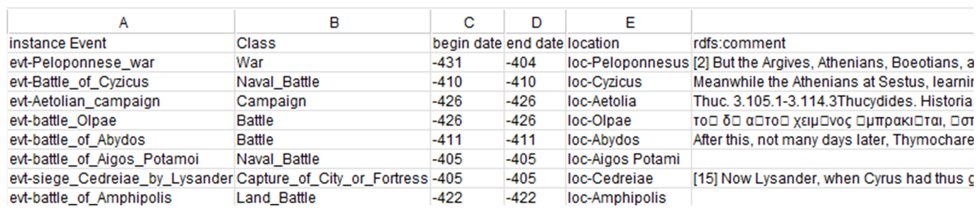Viewport: 980px width, 214px height.
Task: Click the loc-Cedreiae location cell
Action: click(x=629, y=178)
